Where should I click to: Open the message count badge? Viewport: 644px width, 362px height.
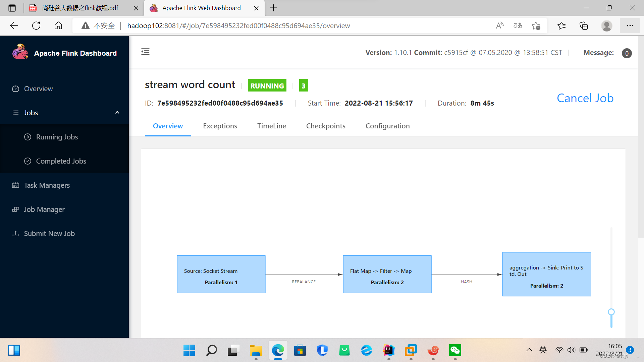626,53
